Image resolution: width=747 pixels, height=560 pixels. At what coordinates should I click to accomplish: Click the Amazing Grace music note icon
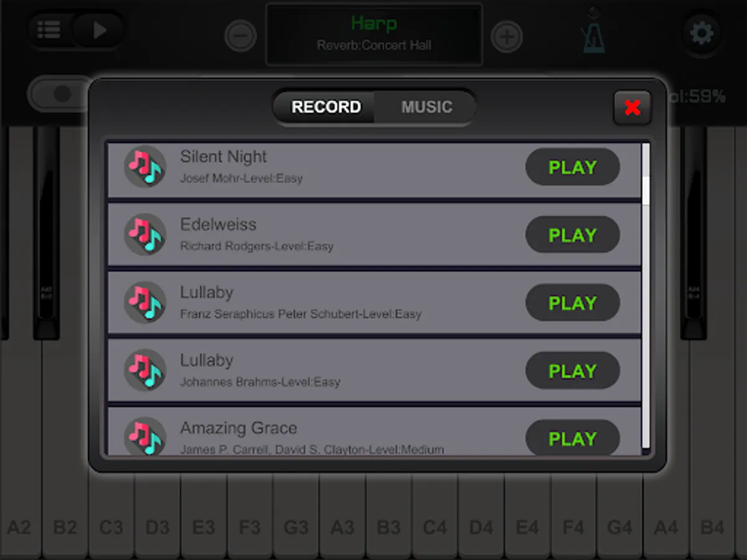click(x=145, y=437)
